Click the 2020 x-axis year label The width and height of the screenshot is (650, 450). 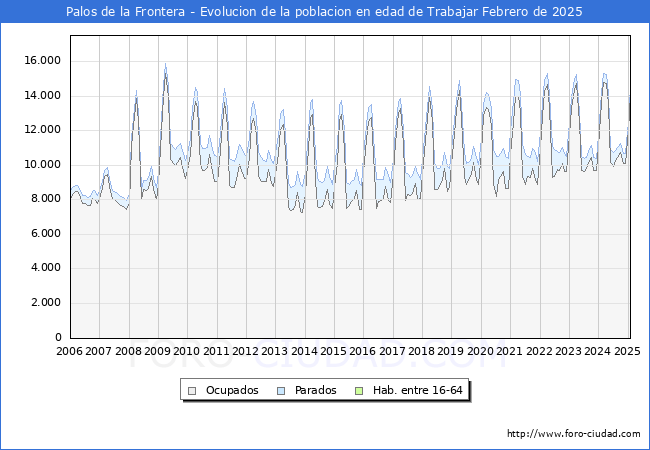click(x=480, y=351)
